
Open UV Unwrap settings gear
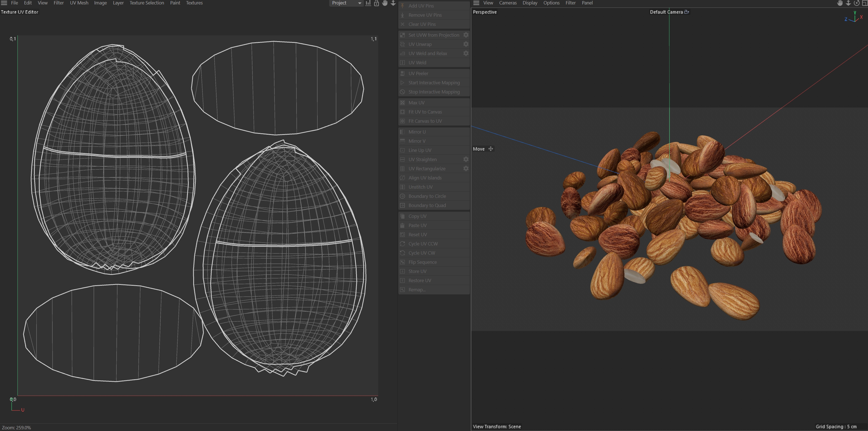[x=466, y=44]
